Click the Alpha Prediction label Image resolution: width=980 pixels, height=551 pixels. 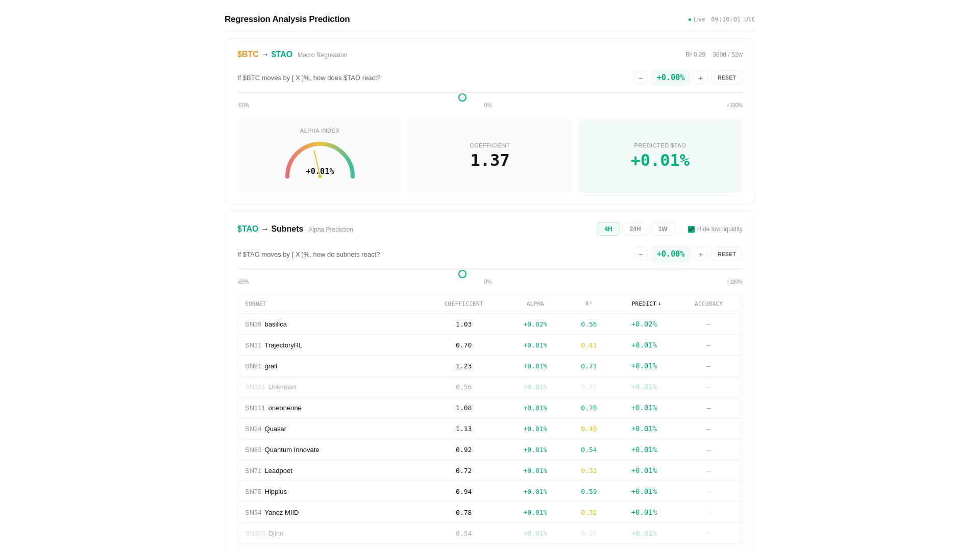(330, 230)
